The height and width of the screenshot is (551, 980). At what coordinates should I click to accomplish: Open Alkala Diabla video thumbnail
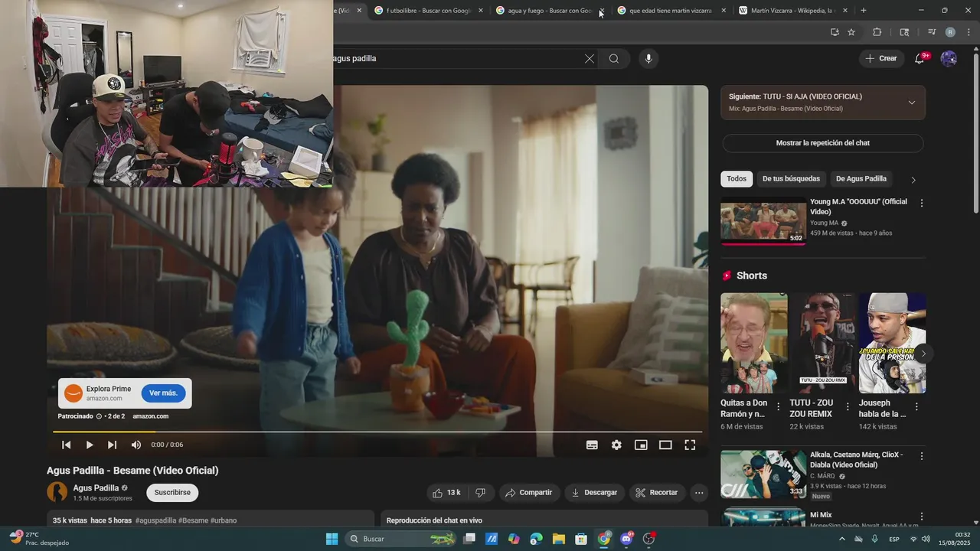coord(763,474)
